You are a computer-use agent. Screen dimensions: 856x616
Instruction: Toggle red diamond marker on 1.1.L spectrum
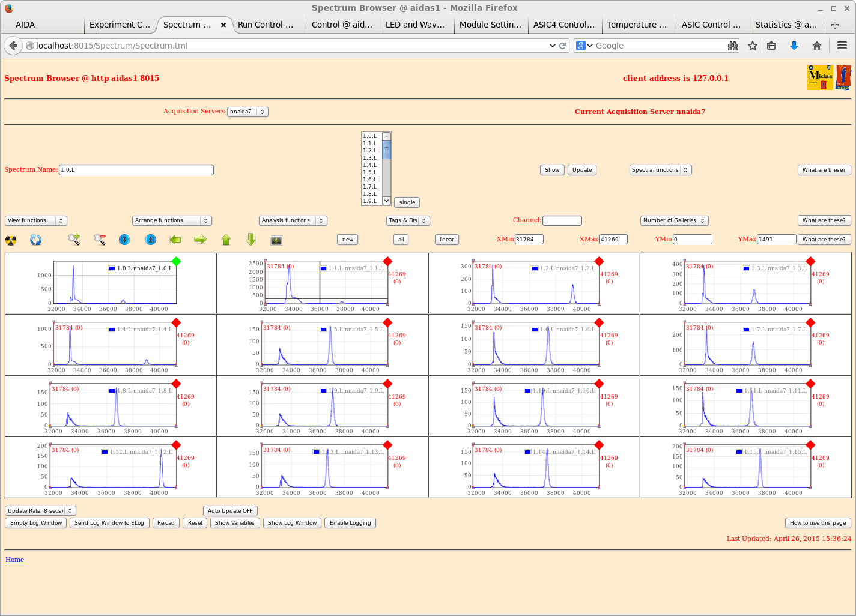point(387,261)
